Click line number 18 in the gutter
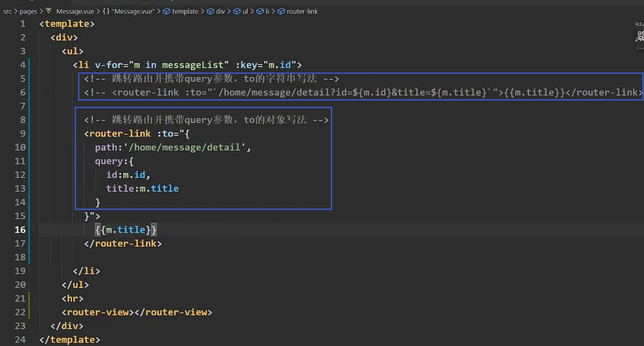The image size is (644, 346). click(20, 257)
